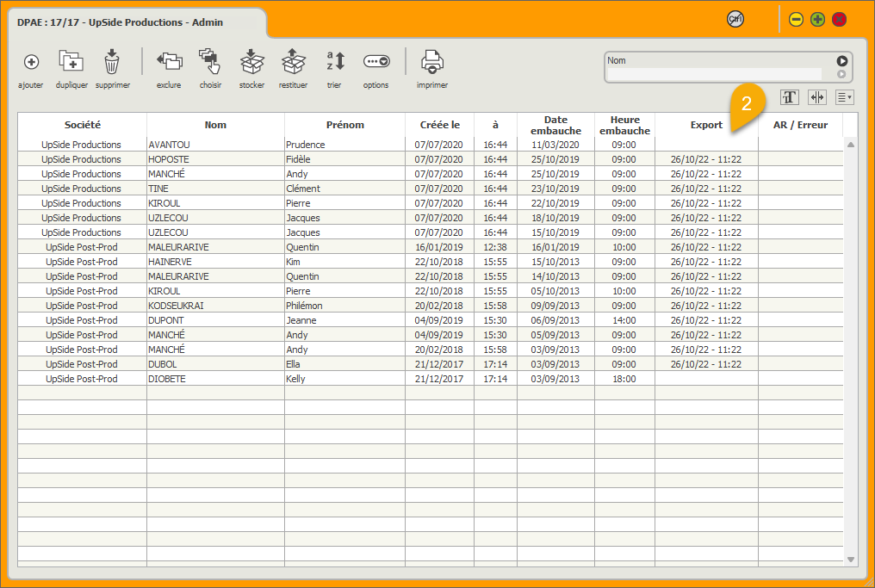Click the green maximize window button
875x588 pixels.
click(x=817, y=20)
